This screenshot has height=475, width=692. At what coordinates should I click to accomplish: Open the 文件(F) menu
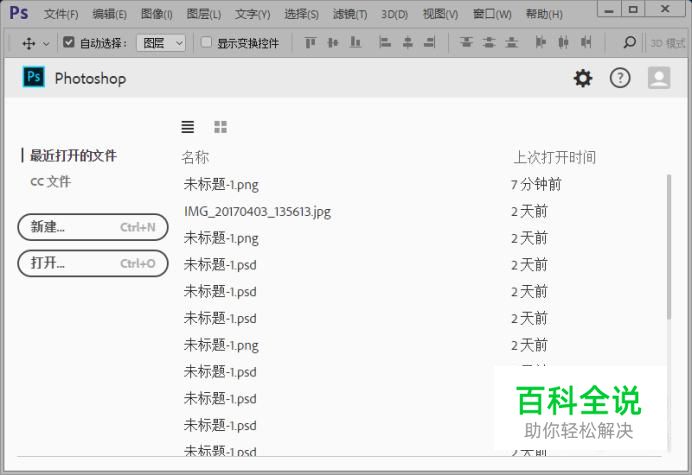61,14
